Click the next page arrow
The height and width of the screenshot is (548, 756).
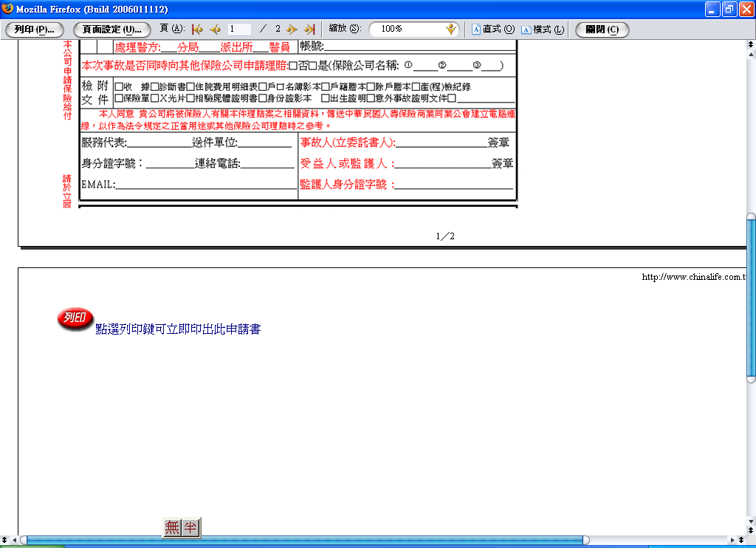click(292, 30)
